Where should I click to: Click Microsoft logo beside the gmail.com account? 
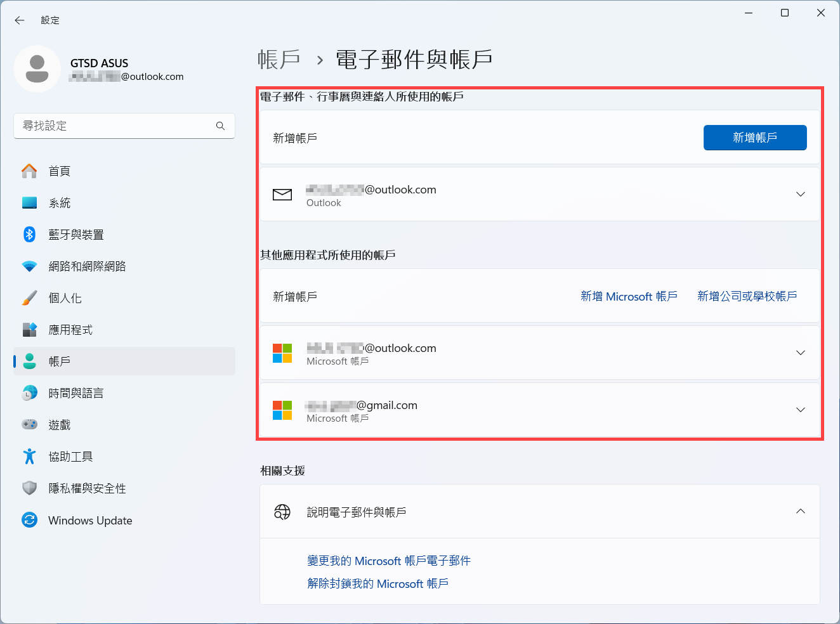pos(282,410)
